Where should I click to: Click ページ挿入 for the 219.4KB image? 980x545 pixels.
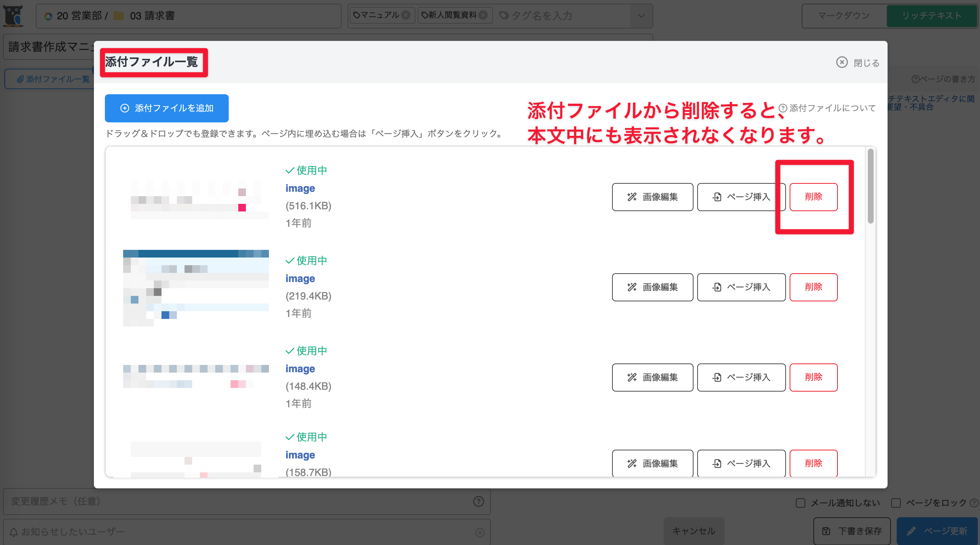[x=741, y=287]
